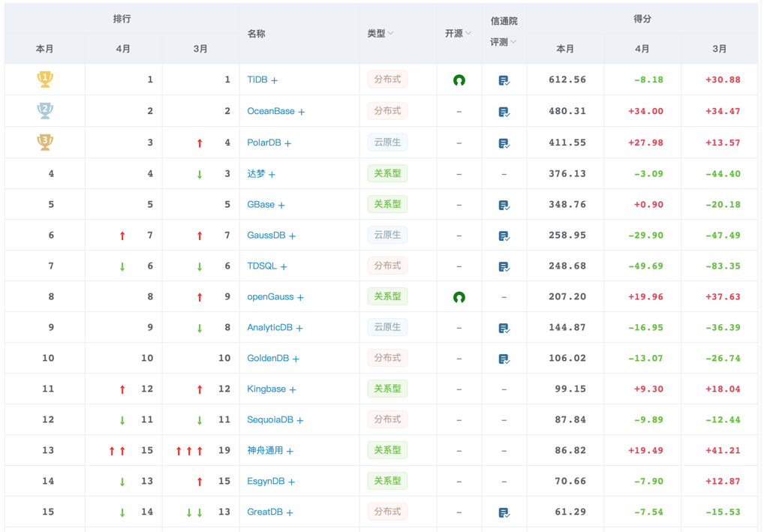Open the EsgynDB database link
This screenshot has width=764, height=532.
266,481
